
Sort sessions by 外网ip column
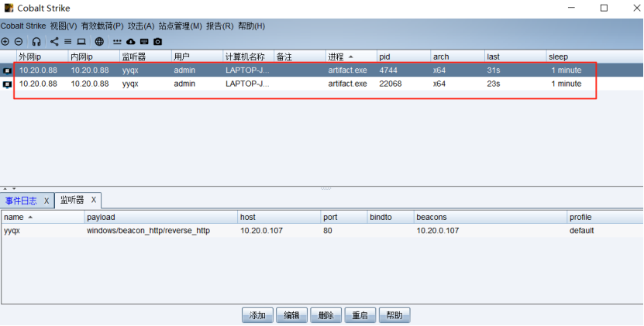42,57
